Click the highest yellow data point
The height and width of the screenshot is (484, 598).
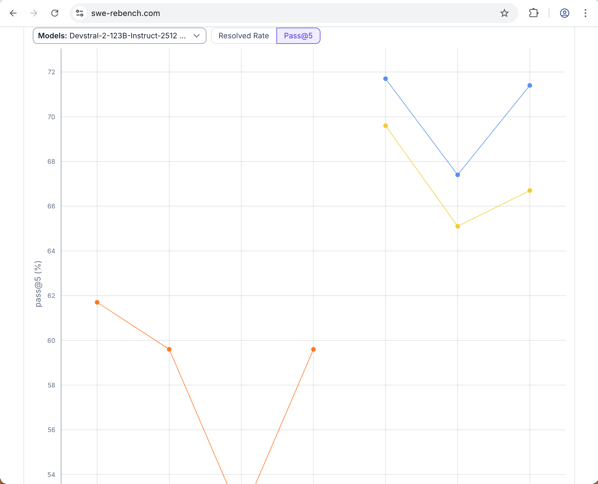(x=386, y=126)
